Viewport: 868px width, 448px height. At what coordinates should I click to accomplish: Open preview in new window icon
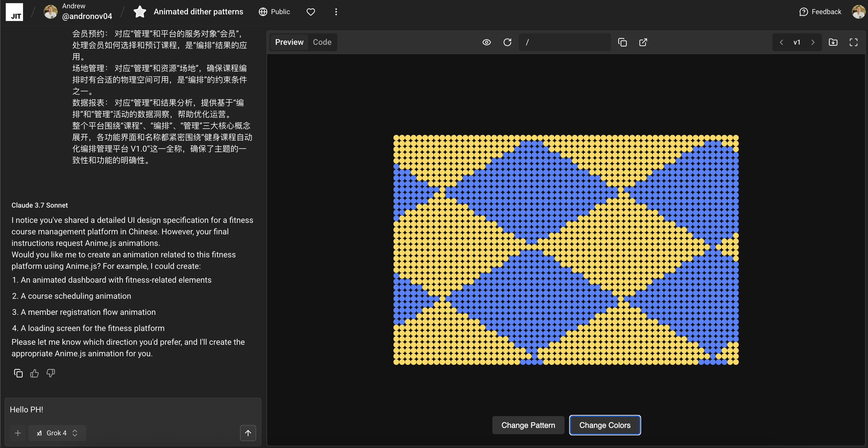[643, 42]
